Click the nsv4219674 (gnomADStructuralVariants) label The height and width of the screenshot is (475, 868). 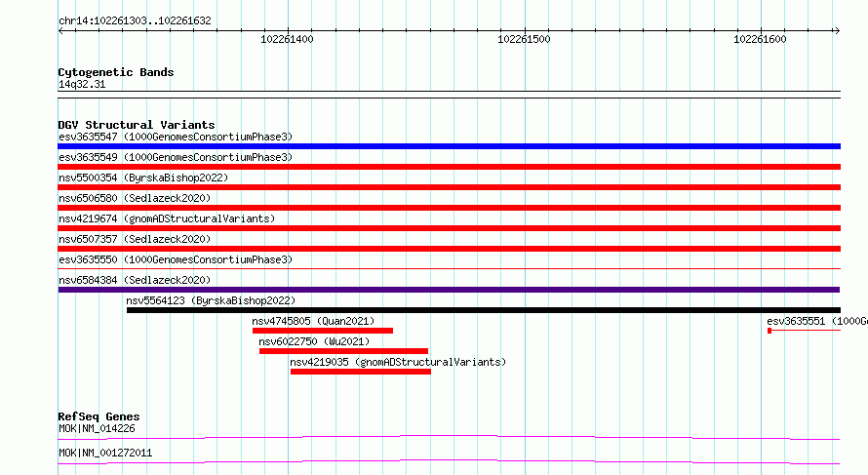tap(167, 218)
